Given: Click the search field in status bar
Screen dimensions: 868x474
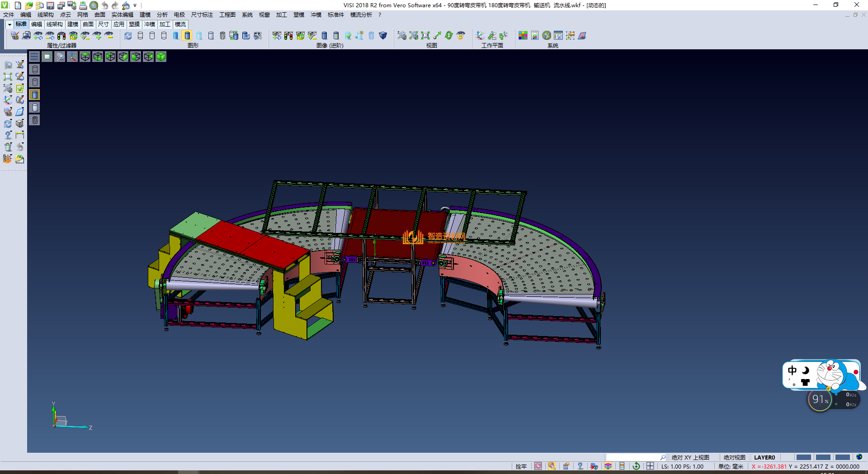Looking at the screenshot, I should pos(633,457).
